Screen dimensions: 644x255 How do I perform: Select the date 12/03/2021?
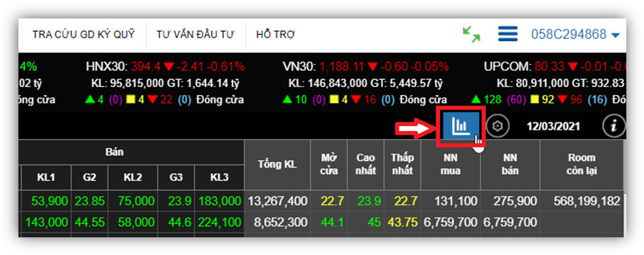point(553,126)
